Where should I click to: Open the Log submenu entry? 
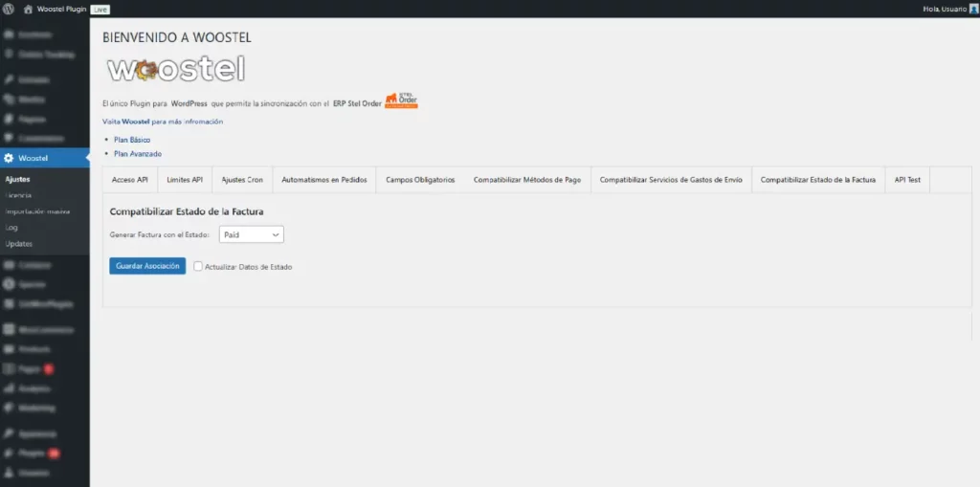[x=11, y=228]
